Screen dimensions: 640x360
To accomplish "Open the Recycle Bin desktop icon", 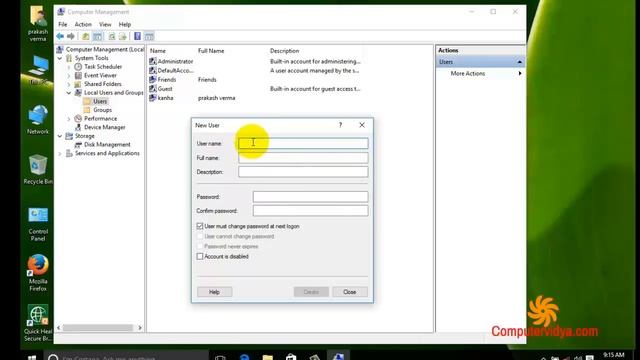I will point(38,170).
